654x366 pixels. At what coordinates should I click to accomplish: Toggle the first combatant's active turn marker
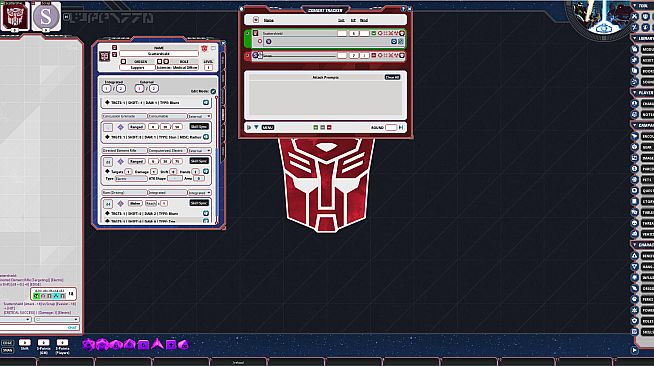(x=247, y=33)
